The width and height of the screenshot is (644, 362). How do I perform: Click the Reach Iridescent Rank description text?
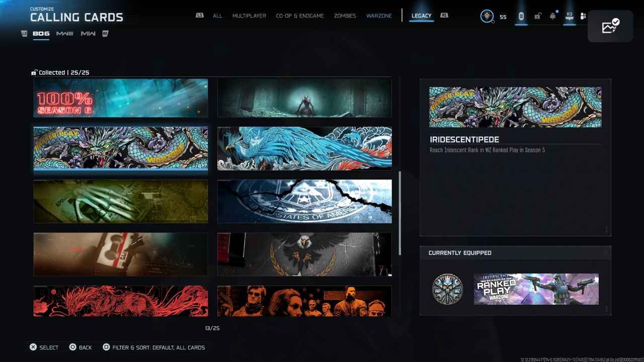[x=488, y=150]
